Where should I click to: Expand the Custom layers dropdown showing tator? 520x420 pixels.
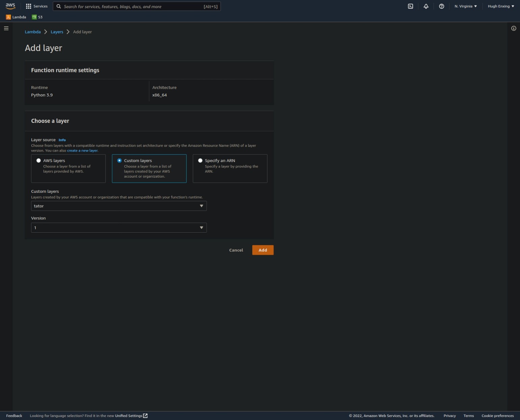click(119, 206)
